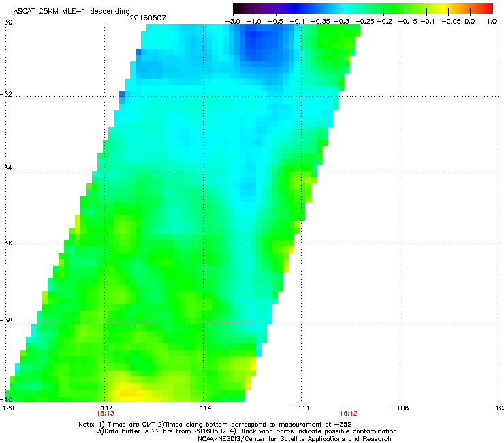Click the colorbar label -3.0
The image size is (504, 443).
click(232, 22)
